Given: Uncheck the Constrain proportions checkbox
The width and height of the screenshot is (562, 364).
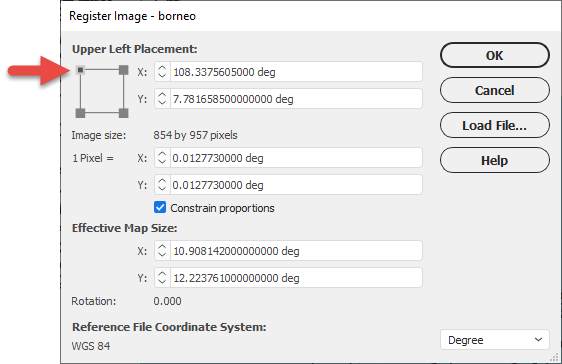Looking at the screenshot, I should pos(160,207).
